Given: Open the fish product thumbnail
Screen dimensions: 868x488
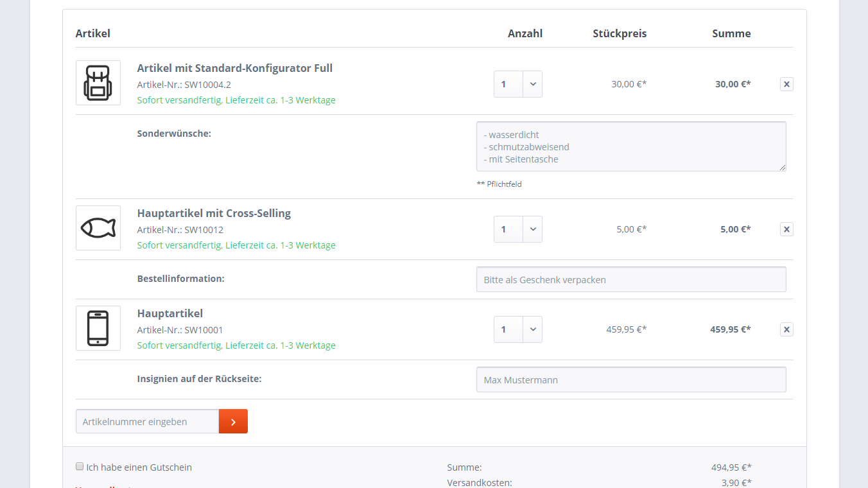Looking at the screenshot, I should click(98, 228).
